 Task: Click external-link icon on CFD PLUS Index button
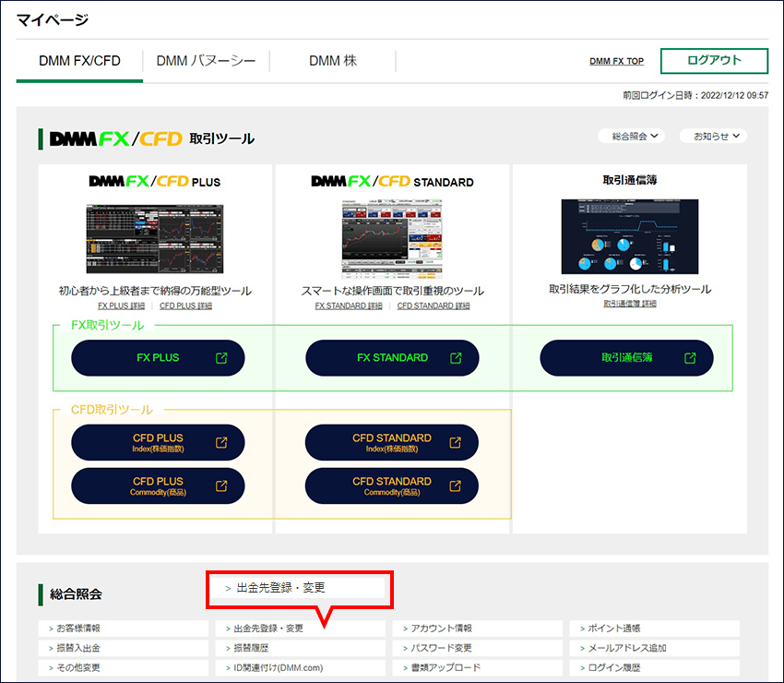(221, 442)
